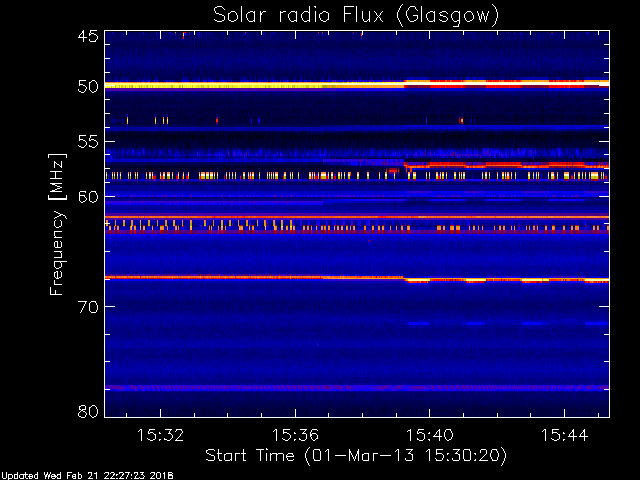Click the 70 frequency tick label
The height and width of the screenshot is (480, 640).
88,307
